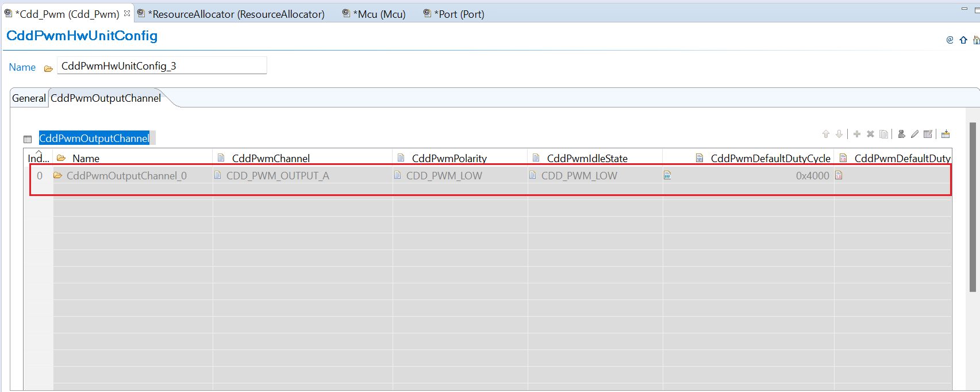Click the X delete element icon
The image size is (980, 392).
tap(870, 134)
